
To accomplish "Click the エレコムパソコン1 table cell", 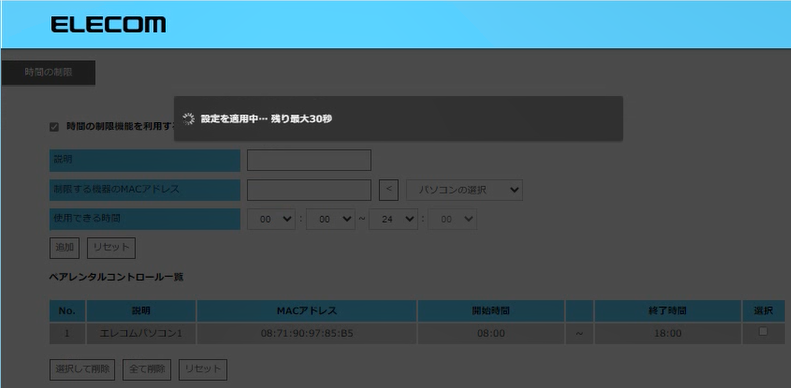I will tap(141, 334).
